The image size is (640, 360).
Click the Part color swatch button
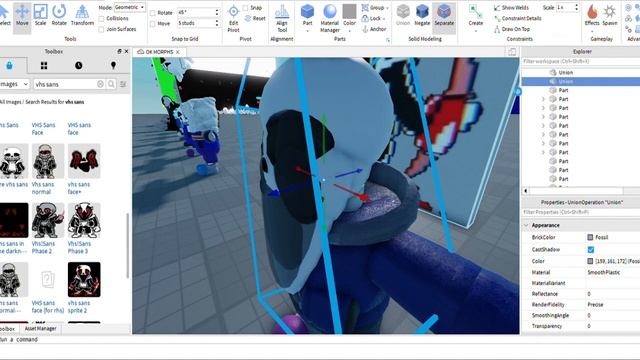tap(349, 11)
